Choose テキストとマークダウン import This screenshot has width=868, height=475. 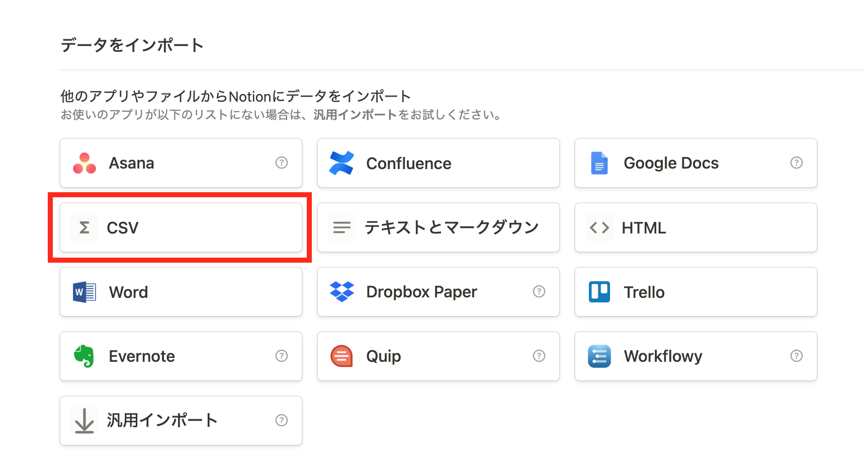coord(439,227)
